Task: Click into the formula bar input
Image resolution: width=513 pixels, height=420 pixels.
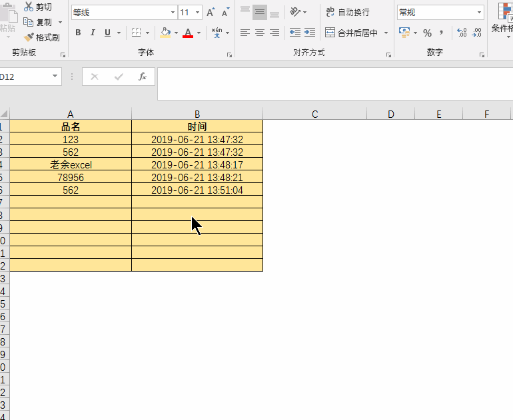Action: click(x=335, y=84)
